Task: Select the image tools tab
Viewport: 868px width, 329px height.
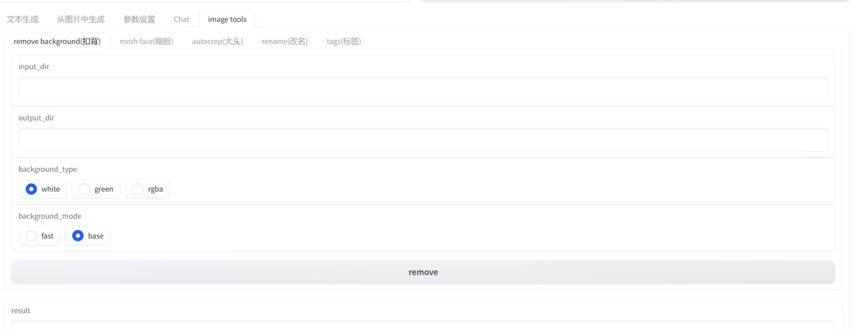Action: coord(227,20)
